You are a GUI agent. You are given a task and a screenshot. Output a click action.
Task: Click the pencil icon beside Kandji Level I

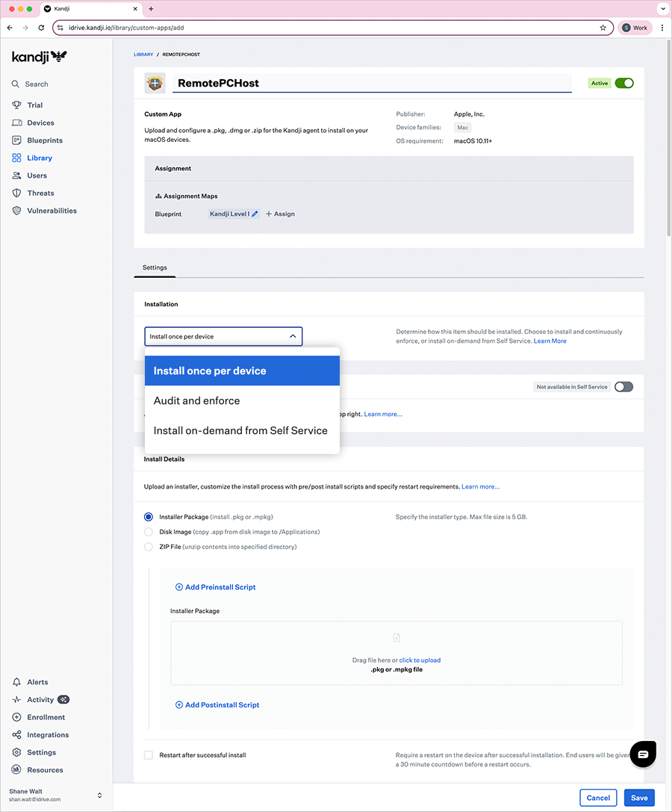[x=255, y=214]
